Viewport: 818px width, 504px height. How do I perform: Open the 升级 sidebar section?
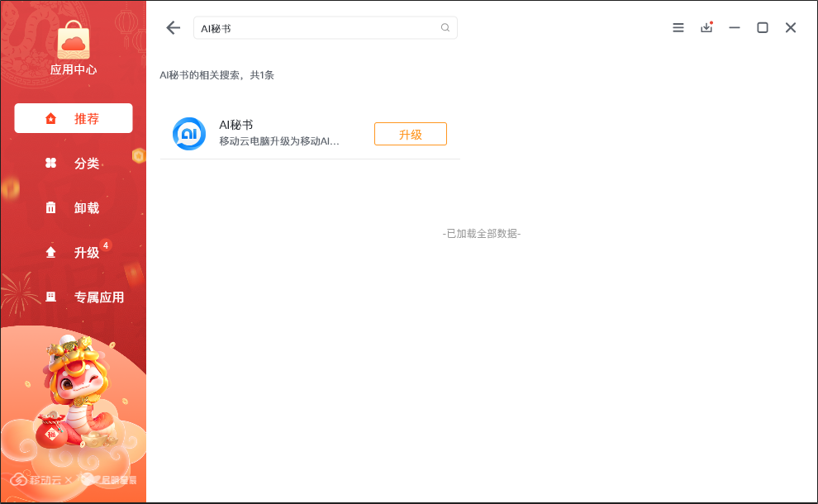pos(74,253)
